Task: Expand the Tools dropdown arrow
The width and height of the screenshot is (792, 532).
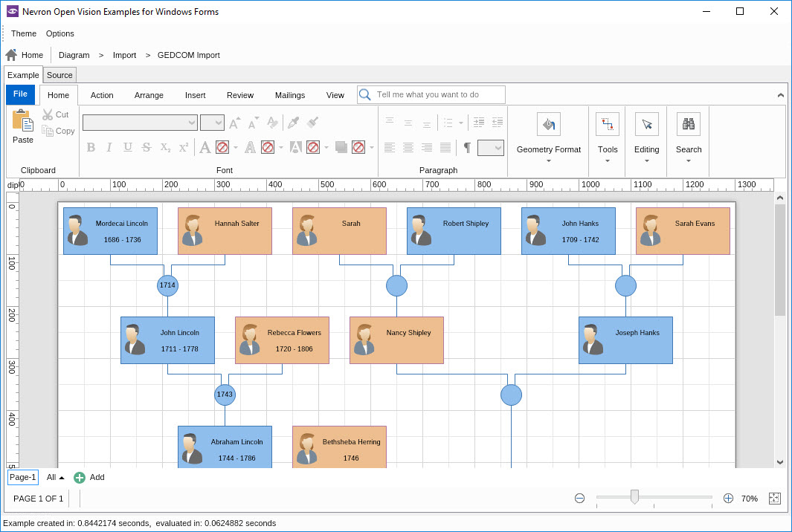Action: pos(608,160)
